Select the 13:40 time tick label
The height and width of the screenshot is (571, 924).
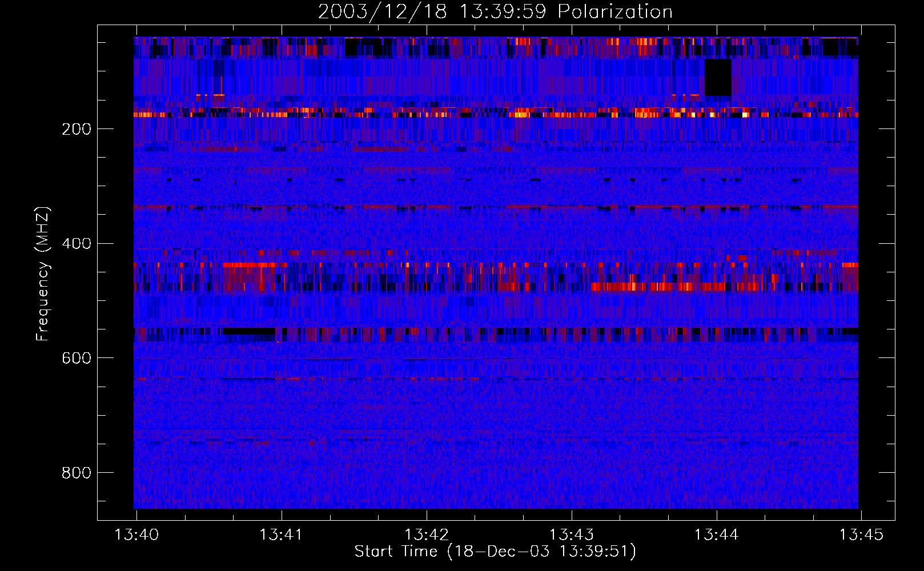click(x=136, y=534)
